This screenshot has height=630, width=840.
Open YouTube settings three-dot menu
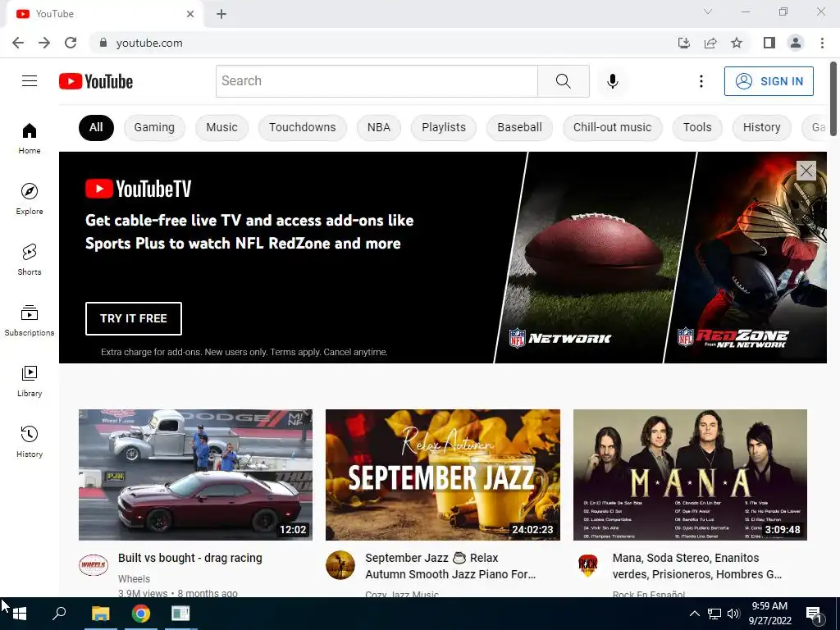[x=701, y=81]
